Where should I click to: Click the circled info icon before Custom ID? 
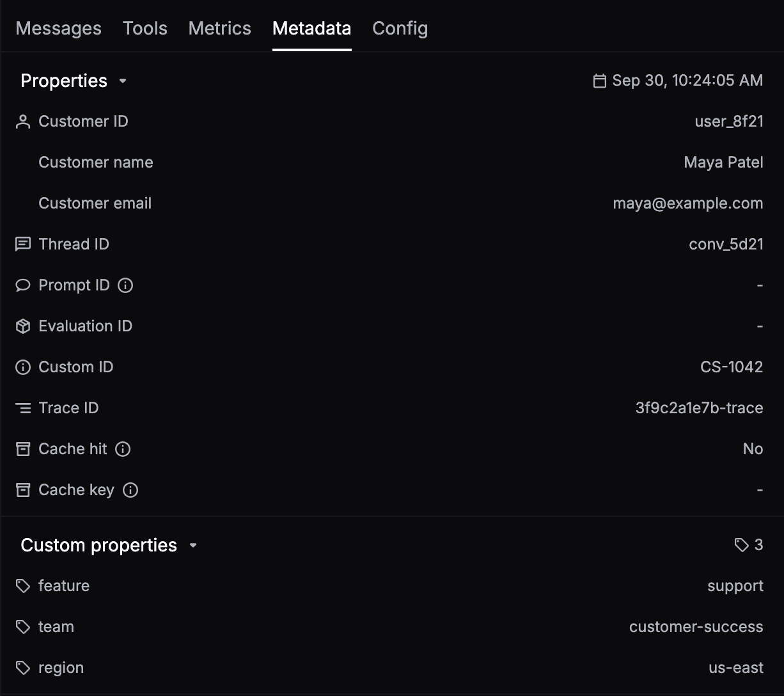(23, 367)
